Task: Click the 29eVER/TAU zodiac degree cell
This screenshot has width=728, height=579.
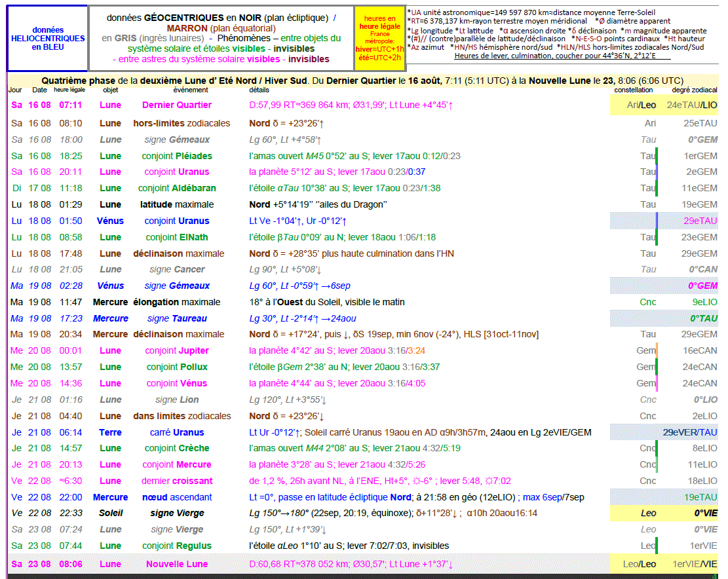Action: point(689,432)
